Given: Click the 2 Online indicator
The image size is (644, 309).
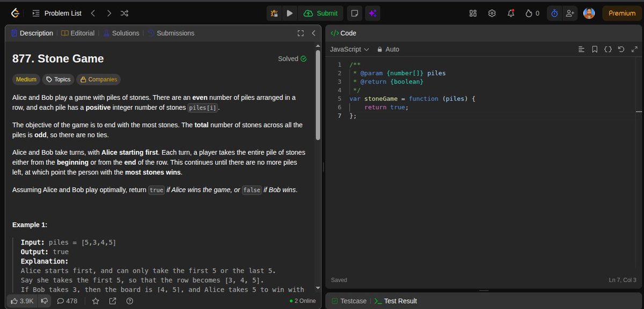Looking at the screenshot, I should tap(303, 301).
